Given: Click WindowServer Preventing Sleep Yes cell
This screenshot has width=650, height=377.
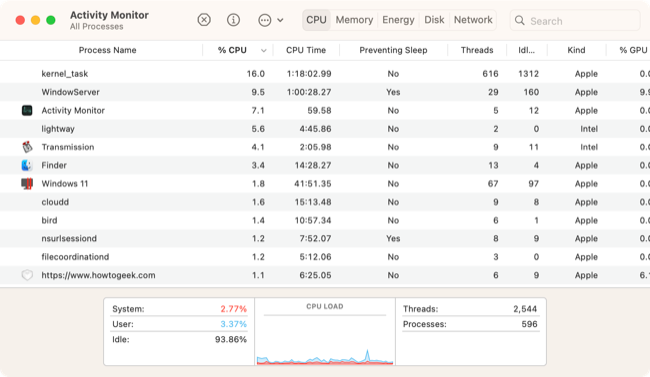Looking at the screenshot, I should [x=393, y=92].
